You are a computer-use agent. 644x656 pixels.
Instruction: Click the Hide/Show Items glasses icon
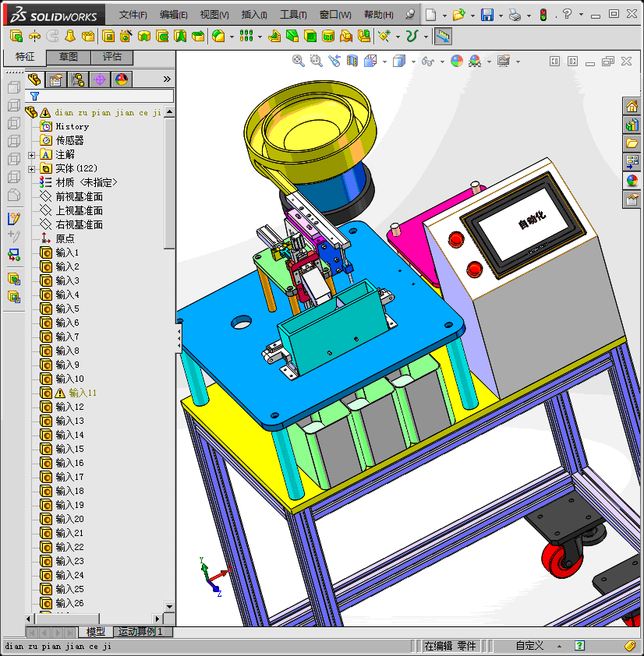tap(427, 62)
